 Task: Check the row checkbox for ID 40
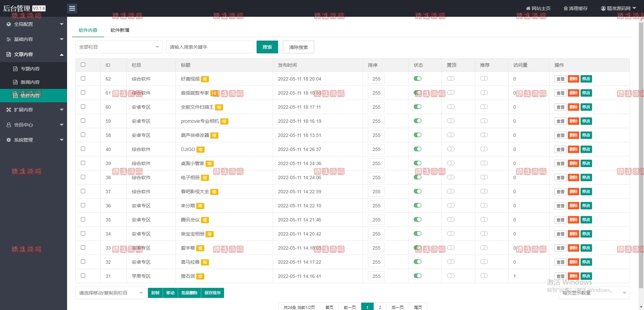point(83,149)
